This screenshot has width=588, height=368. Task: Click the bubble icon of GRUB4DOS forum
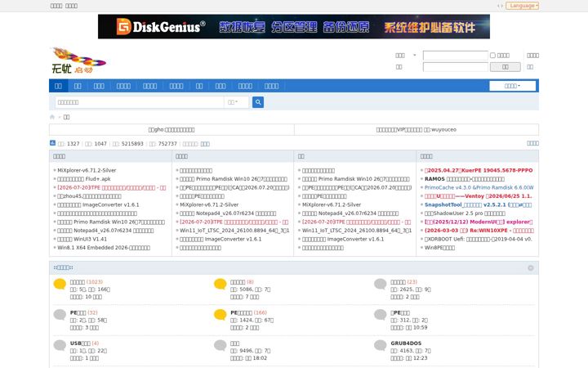pos(381,346)
